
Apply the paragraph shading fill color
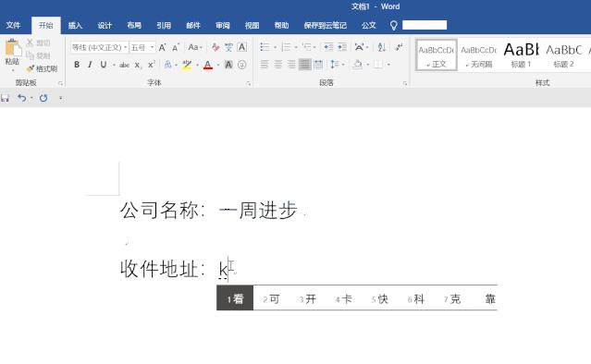tap(357, 65)
